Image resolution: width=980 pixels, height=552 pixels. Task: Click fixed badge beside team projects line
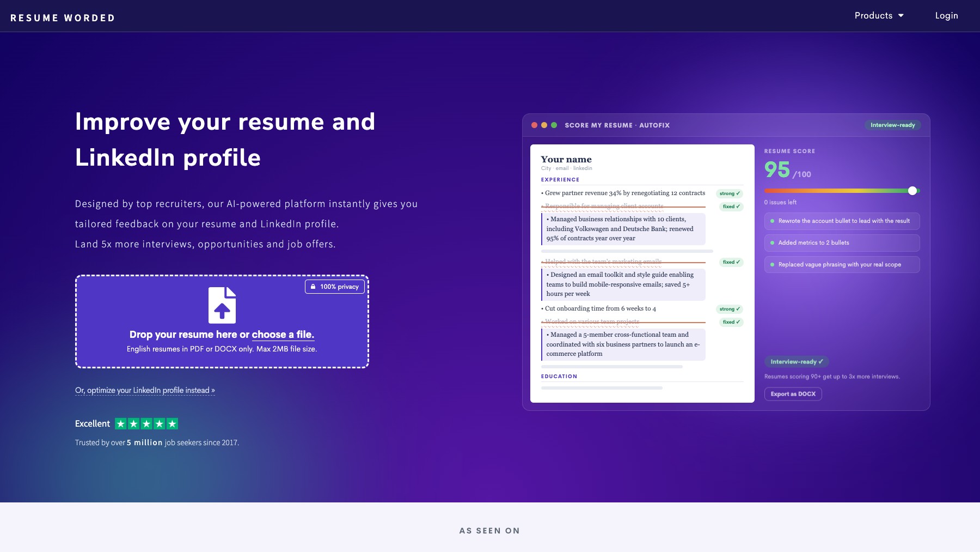731,322
